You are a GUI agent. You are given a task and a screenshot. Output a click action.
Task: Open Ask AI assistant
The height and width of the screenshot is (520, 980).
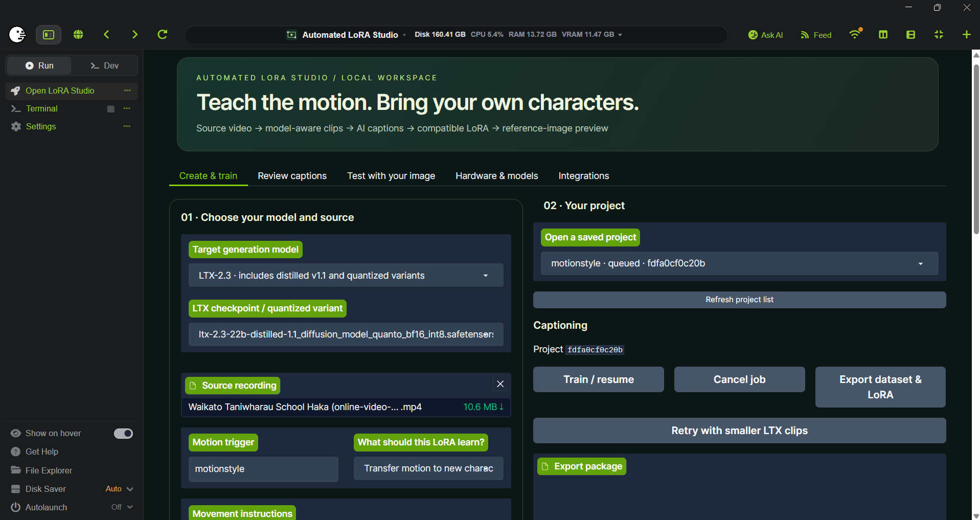coord(765,35)
